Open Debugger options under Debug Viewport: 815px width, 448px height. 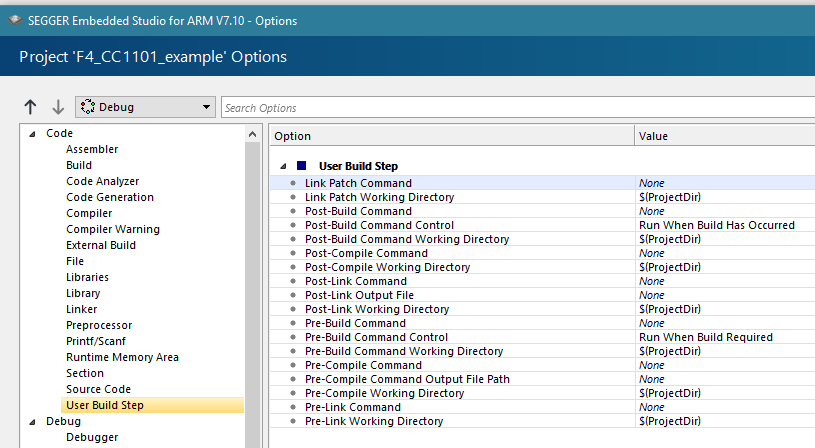[92, 438]
